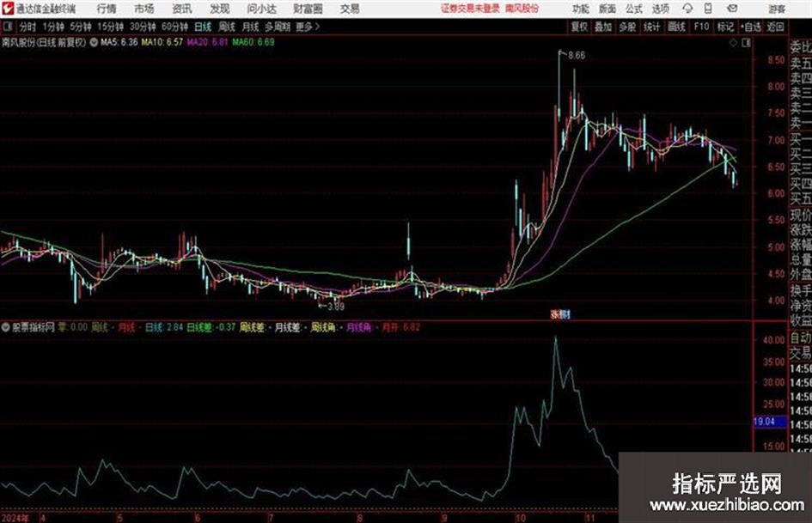Open the 问小达 menu
812x523 pixels.
pos(261,9)
